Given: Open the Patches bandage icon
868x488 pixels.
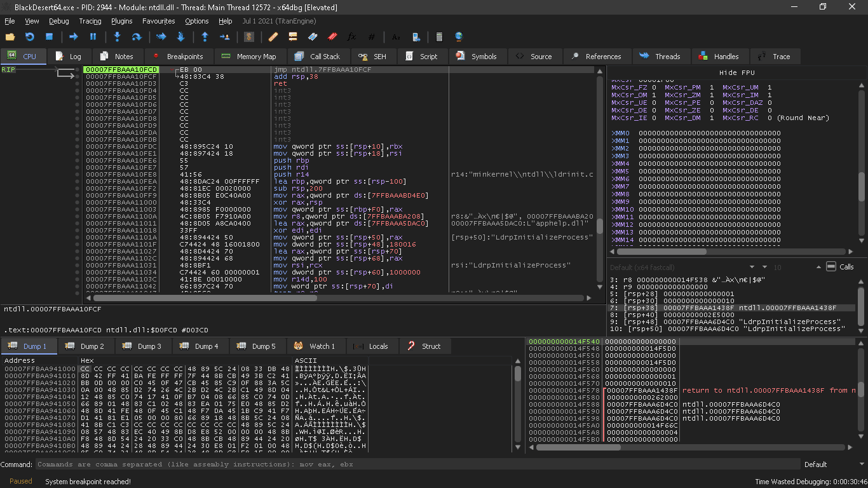Looking at the screenshot, I should pyautogui.click(x=273, y=37).
